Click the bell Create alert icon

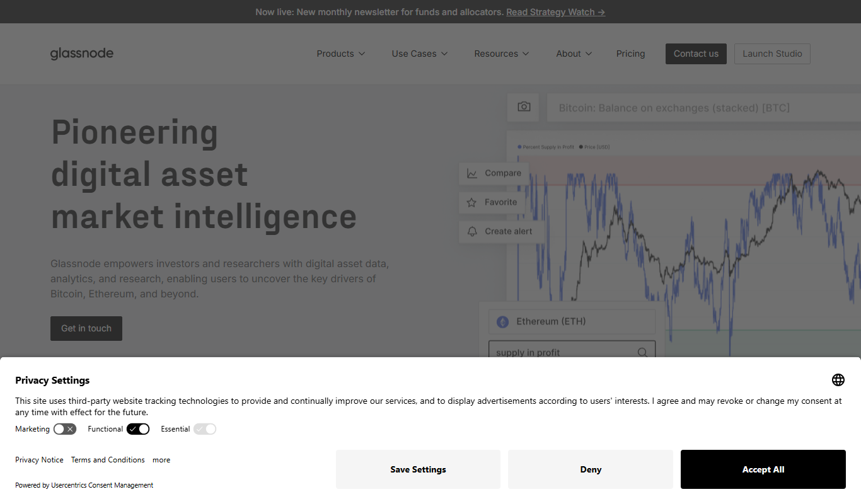pyautogui.click(x=471, y=231)
